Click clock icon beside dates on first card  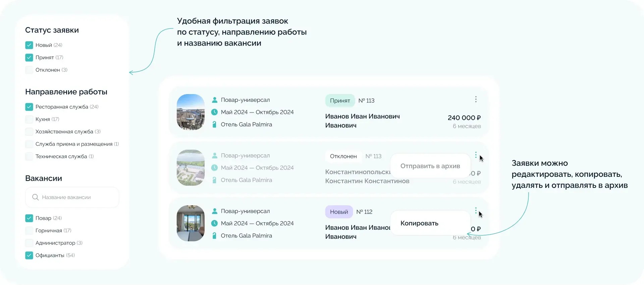pos(214,112)
